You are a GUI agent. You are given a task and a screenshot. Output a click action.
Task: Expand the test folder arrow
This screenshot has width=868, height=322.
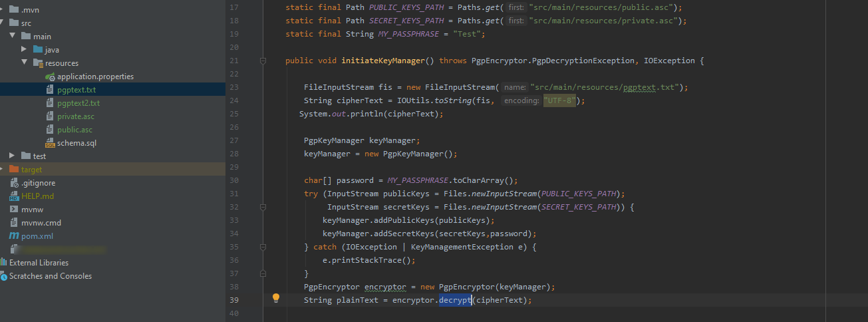tap(13, 156)
